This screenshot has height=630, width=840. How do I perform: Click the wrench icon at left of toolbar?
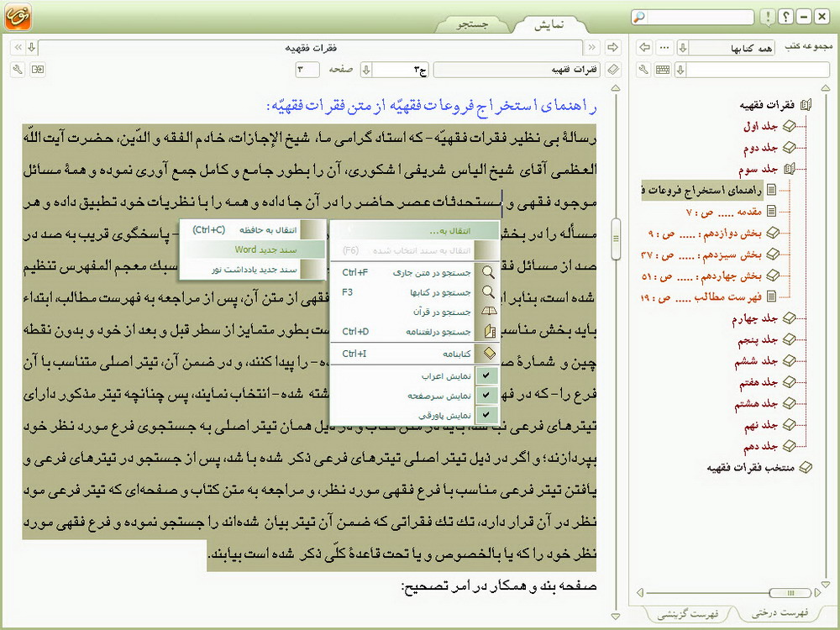tap(18, 70)
